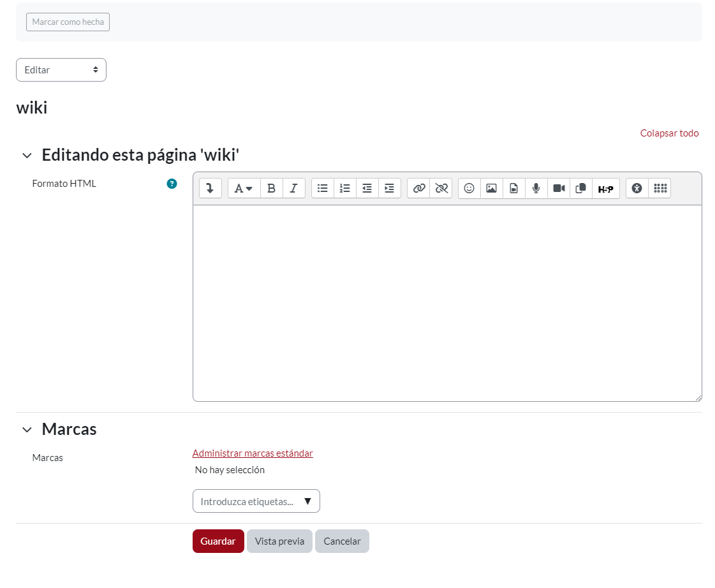This screenshot has height=588, width=715.
Task: Click the insert link icon
Action: pyautogui.click(x=418, y=188)
